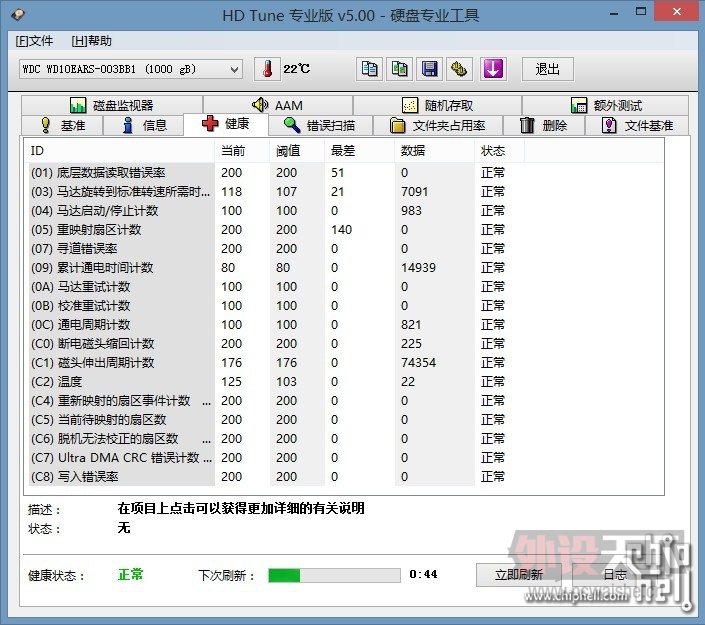
Task: Click data value 7091 in spin-up row
Action: point(415,192)
